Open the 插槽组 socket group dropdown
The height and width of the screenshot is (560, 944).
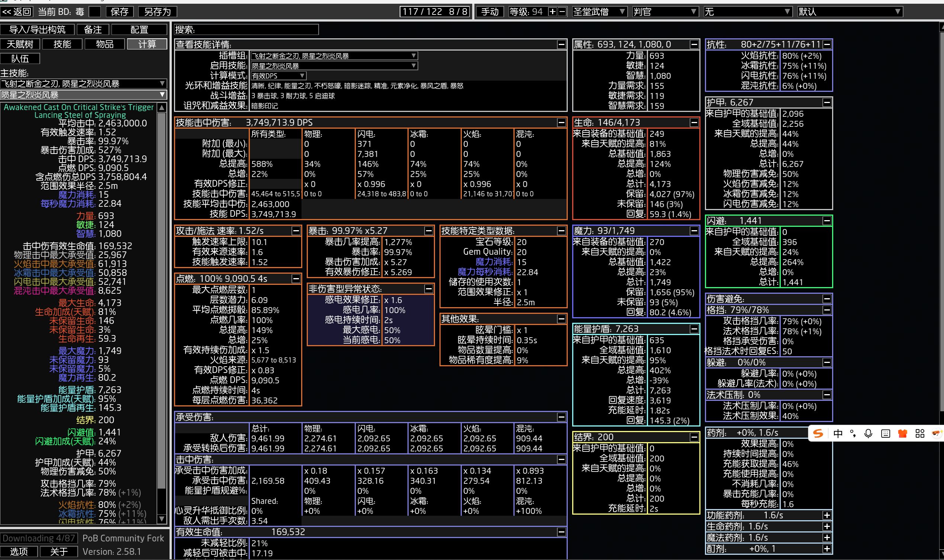[x=334, y=56]
